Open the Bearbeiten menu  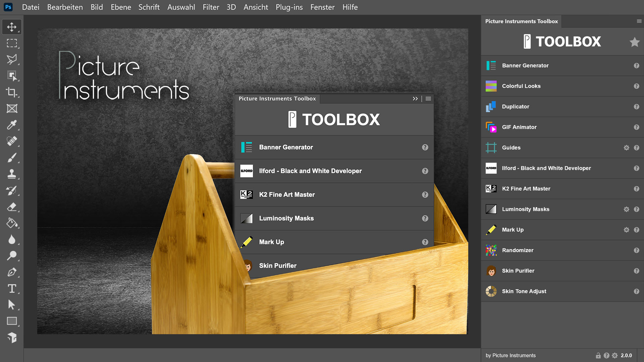click(65, 7)
